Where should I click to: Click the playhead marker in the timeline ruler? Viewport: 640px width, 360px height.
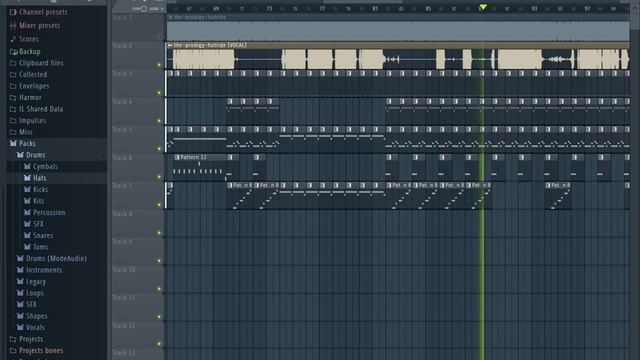(483, 7)
